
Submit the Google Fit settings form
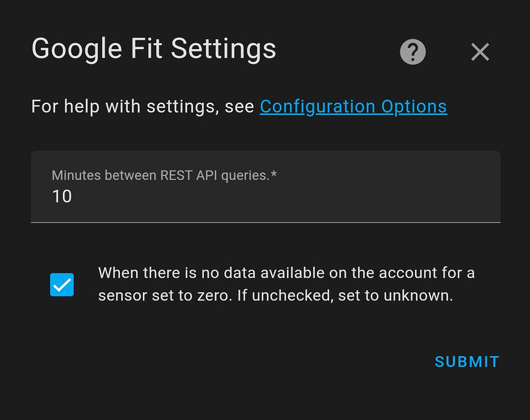click(467, 361)
